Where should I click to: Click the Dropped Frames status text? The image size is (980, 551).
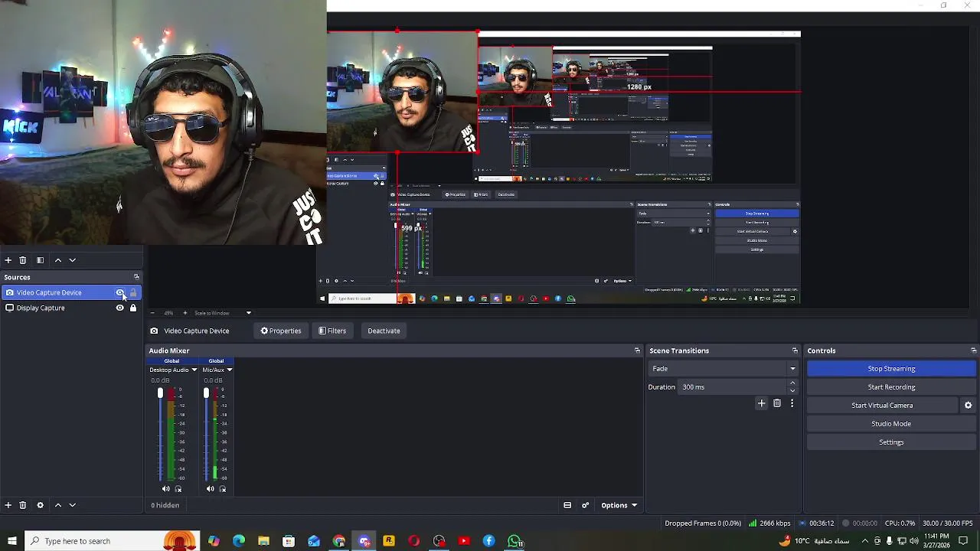(x=703, y=523)
